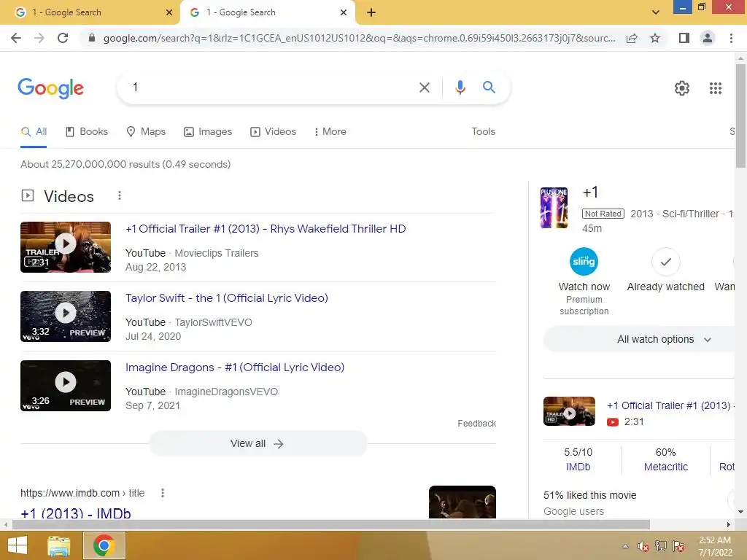This screenshot has width=747, height=560.
Task: Click the Google logo
Action: (x=50, y=88)
